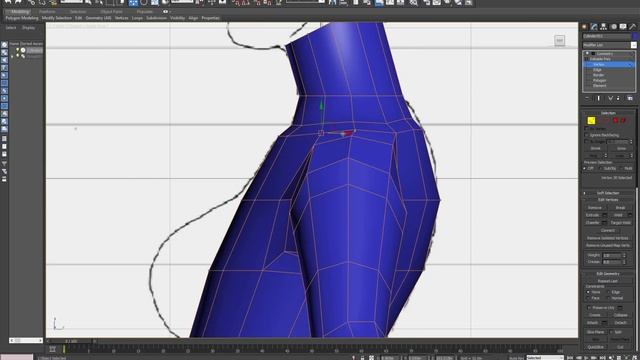Collapse the Edit Geometry rollout header
The image size is (640, 360).
pyautogui.click(x=608, y=274)
